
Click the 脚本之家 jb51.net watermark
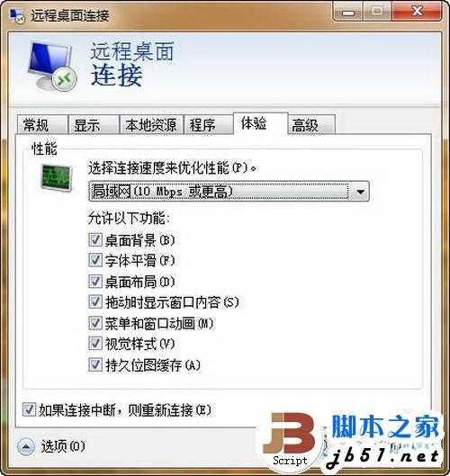coord(384,440)
